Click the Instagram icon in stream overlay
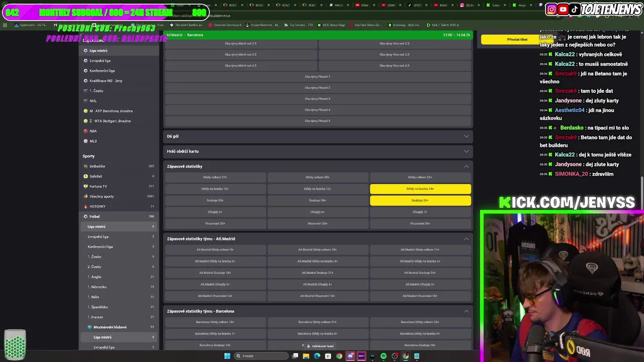 552,9
